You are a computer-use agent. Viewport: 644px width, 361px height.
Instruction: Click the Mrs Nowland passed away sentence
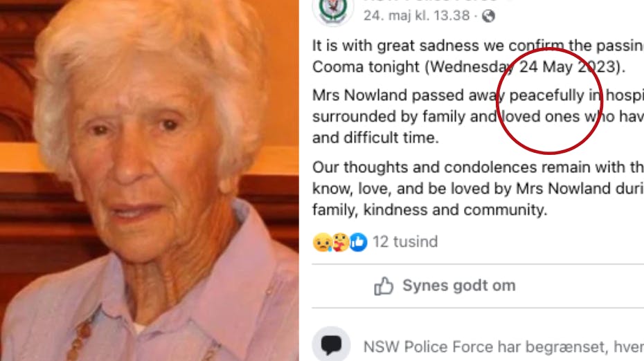point(478,116)
